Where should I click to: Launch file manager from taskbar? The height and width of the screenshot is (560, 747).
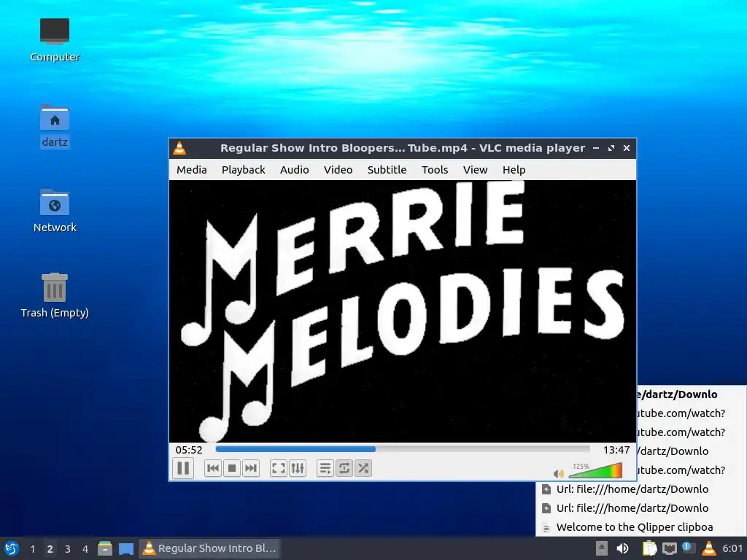tap(105, 548)
